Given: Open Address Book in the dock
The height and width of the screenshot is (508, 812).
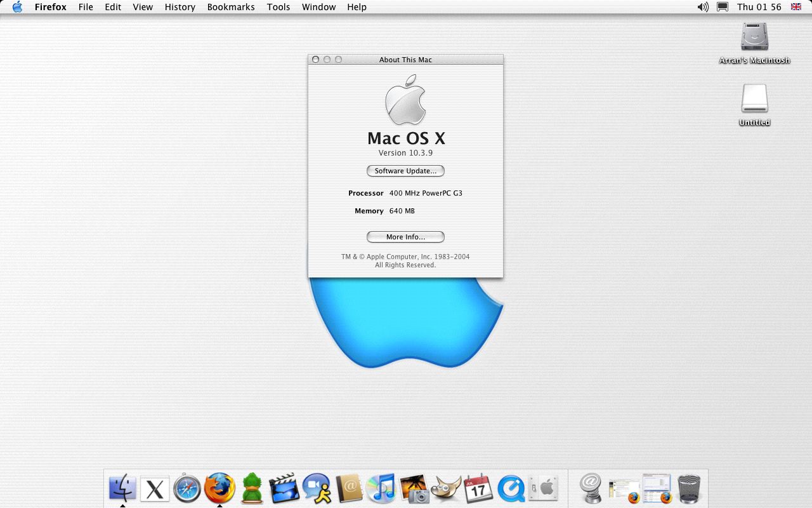Looking at the screenshot, I should (349, 488).
